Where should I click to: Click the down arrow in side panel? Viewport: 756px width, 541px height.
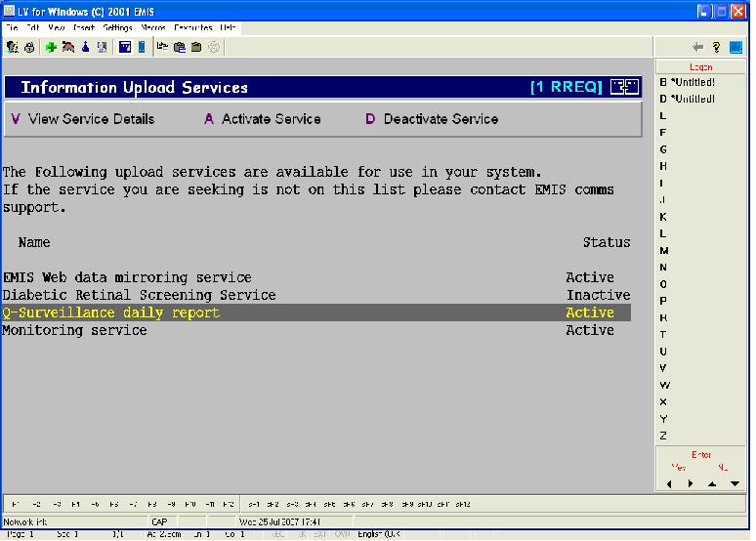pyautogui.click(x=735, y=483)
